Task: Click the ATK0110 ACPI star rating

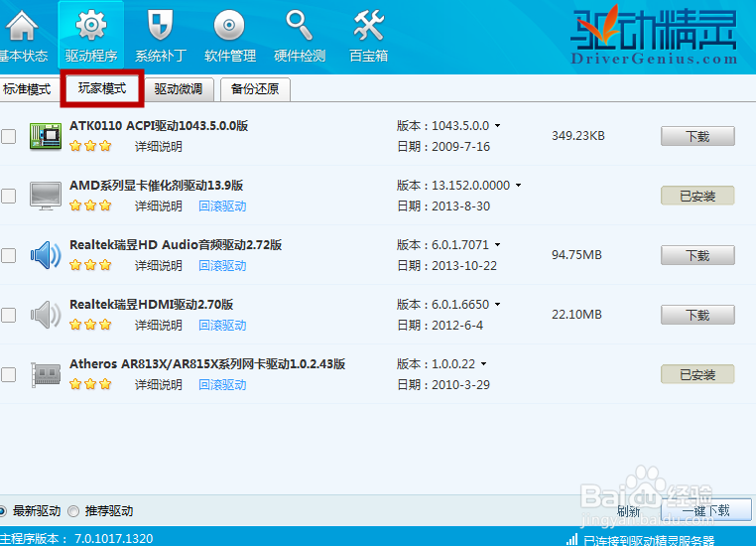Action: point(90,146)
